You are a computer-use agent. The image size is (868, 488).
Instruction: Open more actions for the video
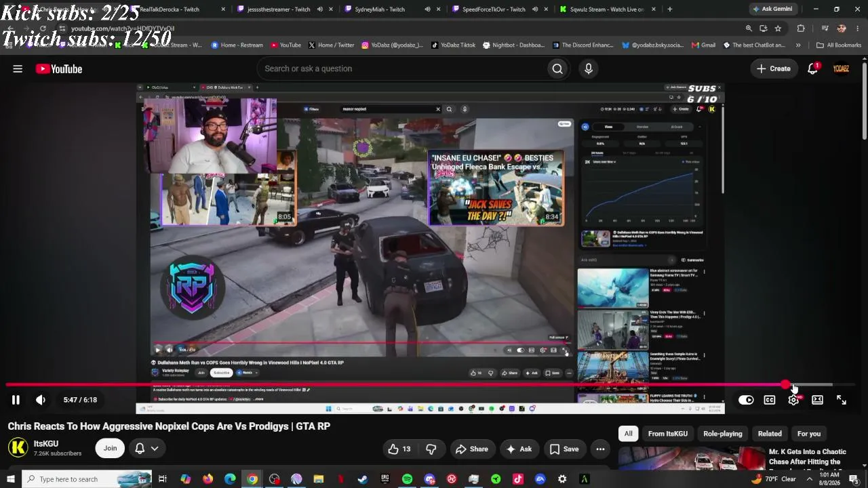click(600, 449)
